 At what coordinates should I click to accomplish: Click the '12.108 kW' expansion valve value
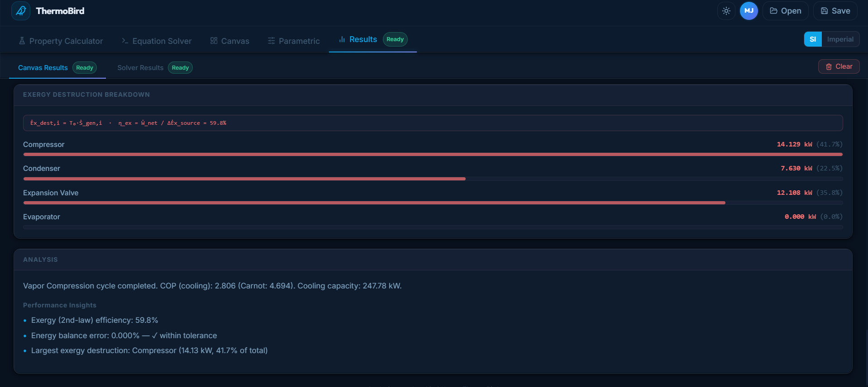point(794,193)
